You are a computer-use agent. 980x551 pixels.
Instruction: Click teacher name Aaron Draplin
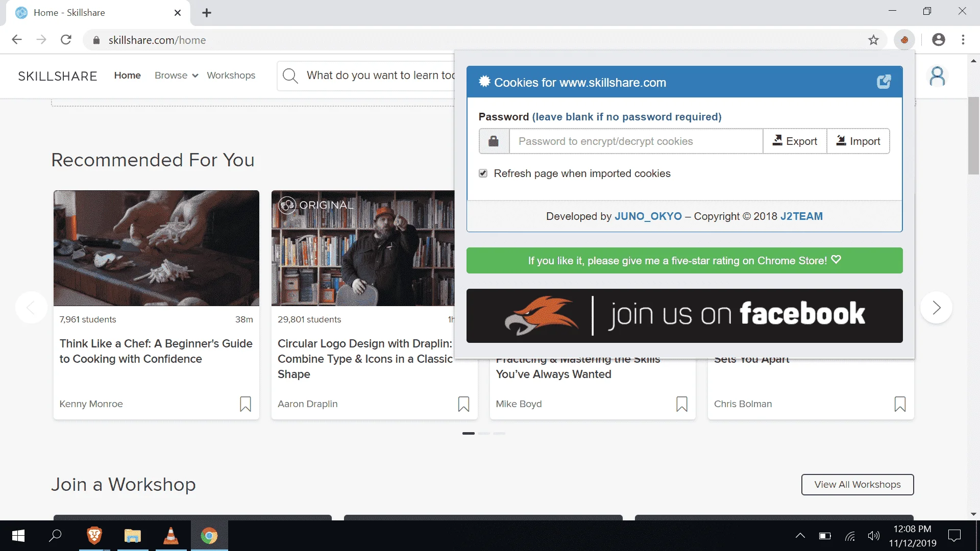pos(307,404)
